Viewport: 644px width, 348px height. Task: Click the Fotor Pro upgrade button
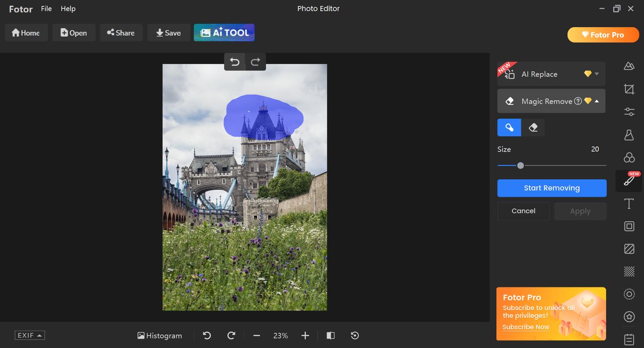pos(603,35)
